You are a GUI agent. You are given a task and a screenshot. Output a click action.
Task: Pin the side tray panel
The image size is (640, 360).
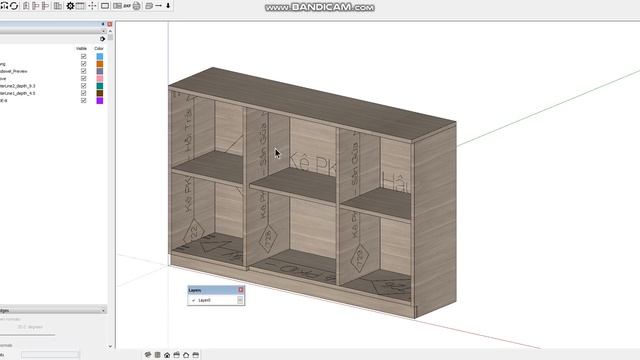pyautogui.click(x=103, y=24)
